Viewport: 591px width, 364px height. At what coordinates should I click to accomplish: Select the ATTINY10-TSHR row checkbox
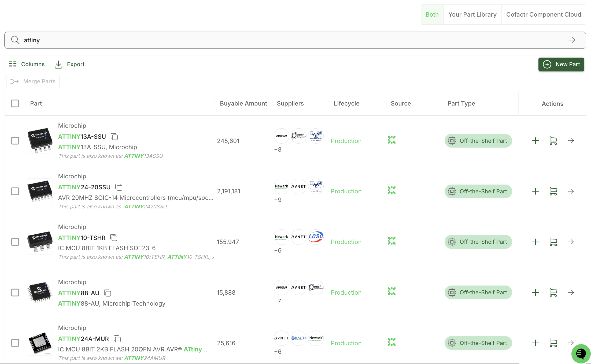(x=15, y=242)
